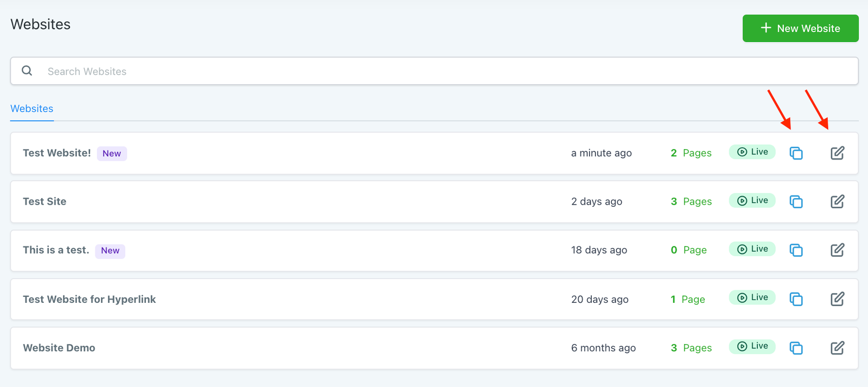The width and height of the screenshot is (868, 387).
Task: Duplicate the Website Demo entry
Action: [x=796, y=348]
